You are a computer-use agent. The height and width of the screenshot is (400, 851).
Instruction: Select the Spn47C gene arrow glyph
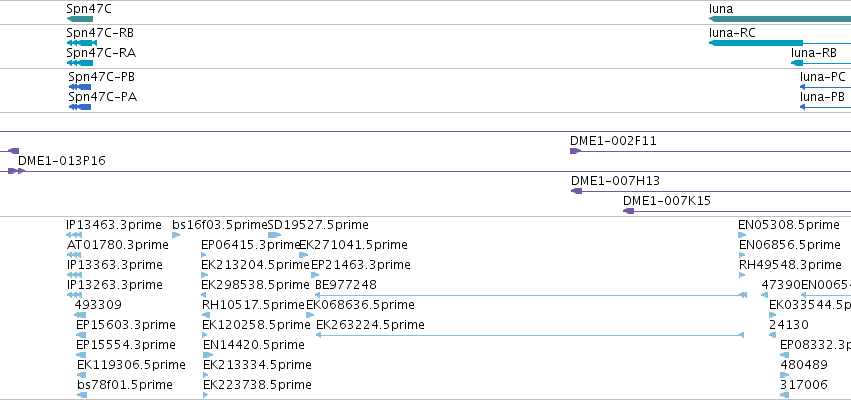(x=80, y=19)
